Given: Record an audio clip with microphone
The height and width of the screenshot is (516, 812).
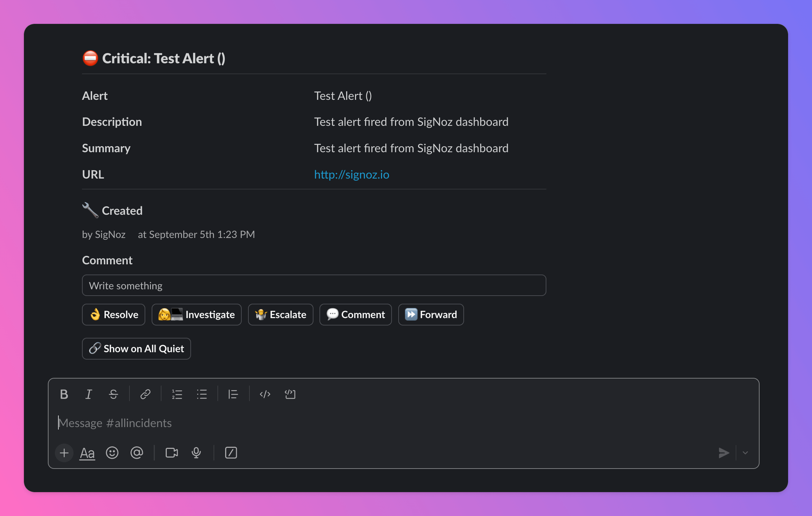Looking at the screenshot, I should coord(196,453).
